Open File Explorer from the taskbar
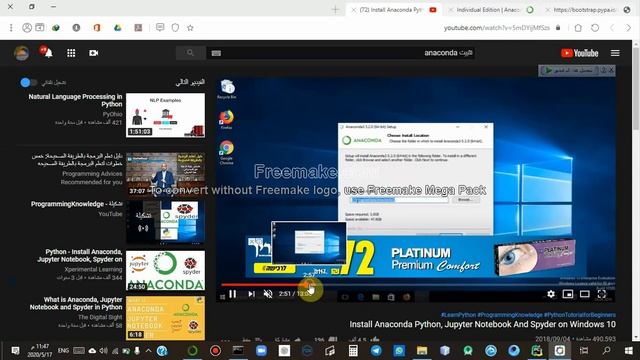 422,351
